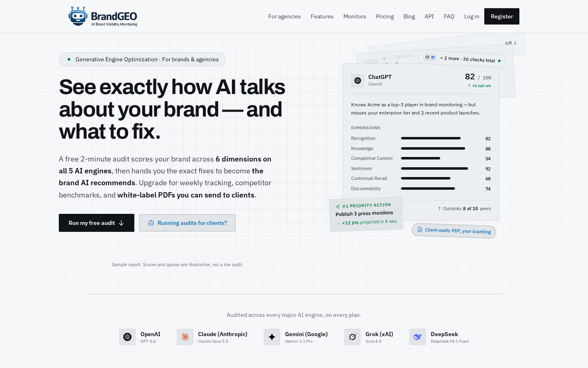View the Pricing page
Screen dimensions: 588x368
385,16
